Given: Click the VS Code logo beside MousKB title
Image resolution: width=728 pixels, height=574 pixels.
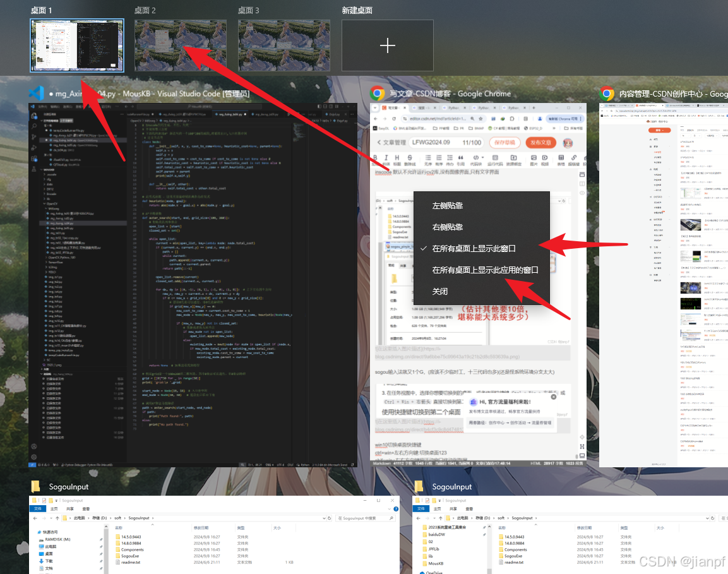Looking at the screenshot, I should point(37,93).
